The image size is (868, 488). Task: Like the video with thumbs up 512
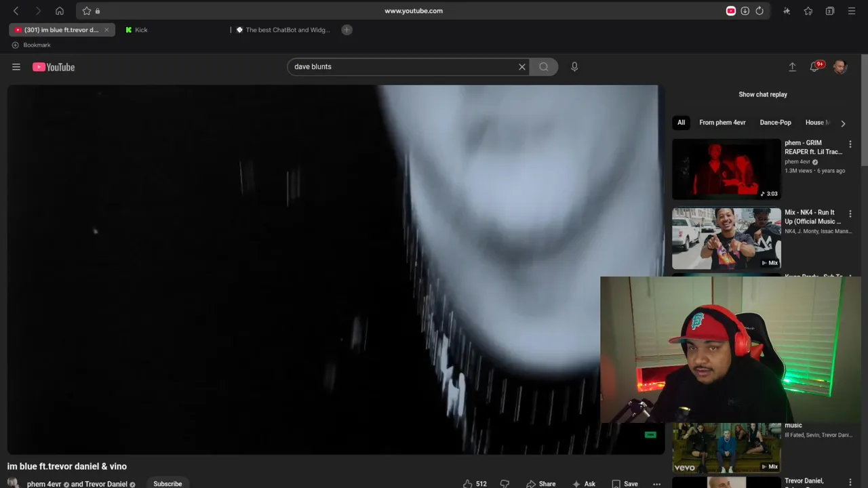[x=475, y=483]
